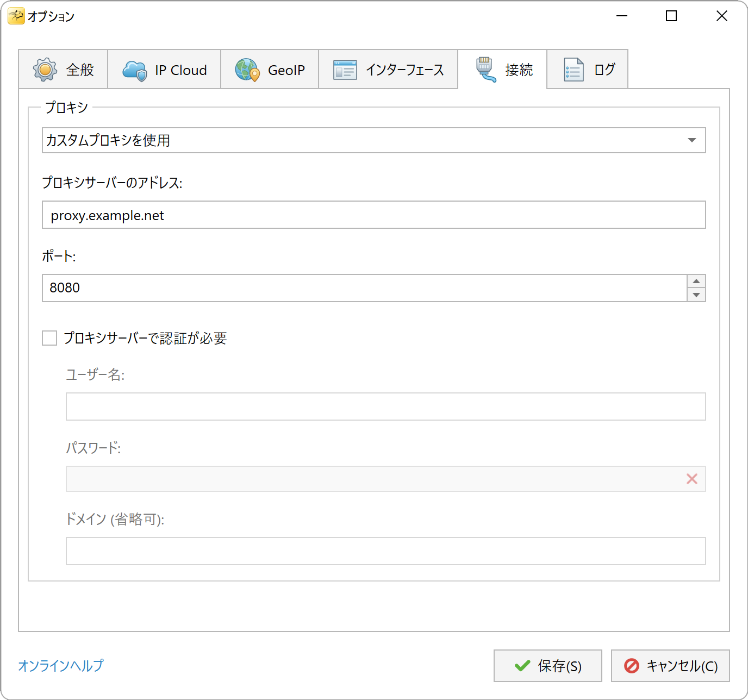
Task: Click the app icon in title bar
Action: (x=16, y=16)
